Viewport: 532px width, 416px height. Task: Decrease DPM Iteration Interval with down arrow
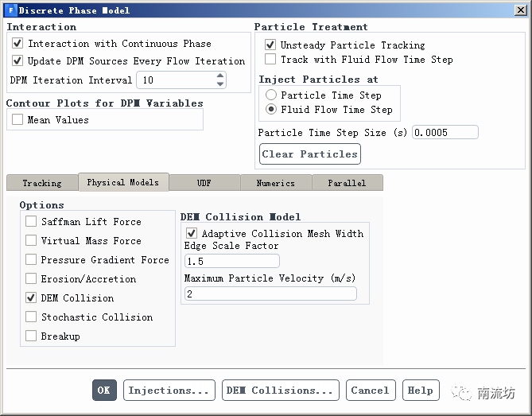pyautogui.click(x=220, y=84)
